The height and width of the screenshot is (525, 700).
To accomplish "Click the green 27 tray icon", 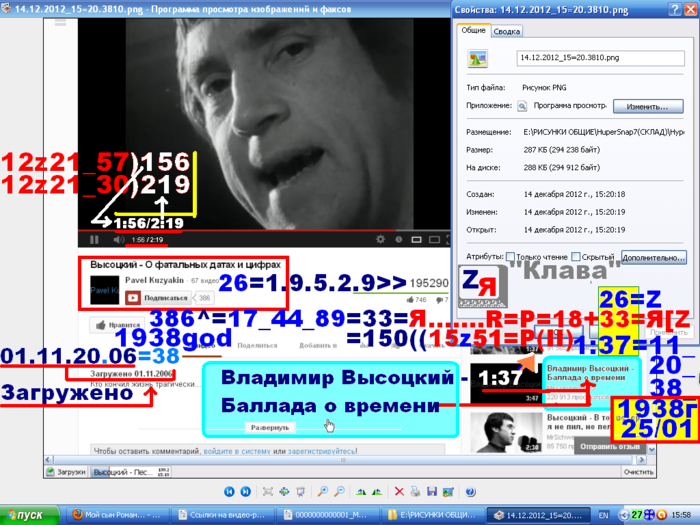I will [637, 515].
